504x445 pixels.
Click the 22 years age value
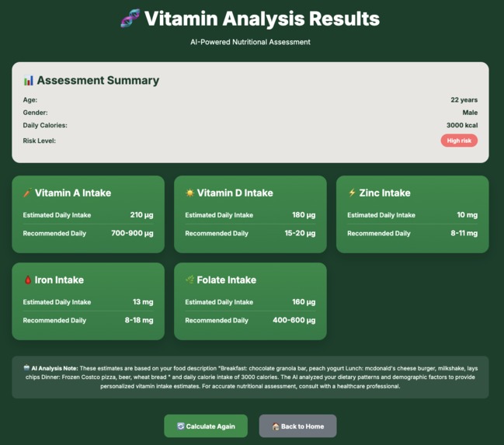[464, 99]
